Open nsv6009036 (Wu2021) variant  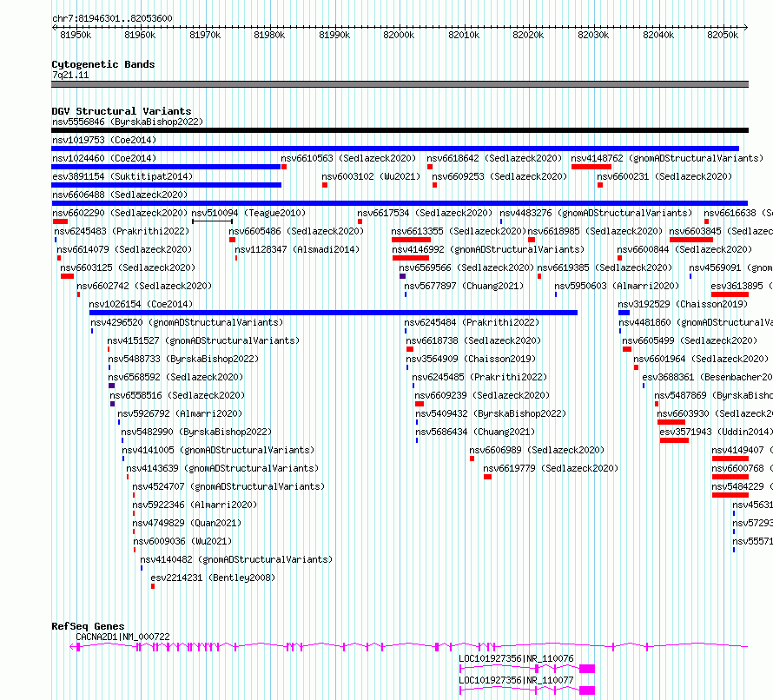[x=182, y=541]
